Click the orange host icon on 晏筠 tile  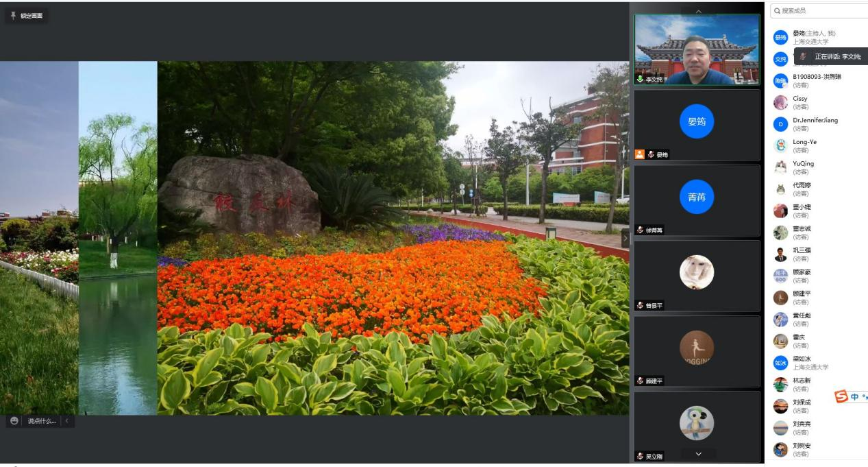(x=639, y=154)
